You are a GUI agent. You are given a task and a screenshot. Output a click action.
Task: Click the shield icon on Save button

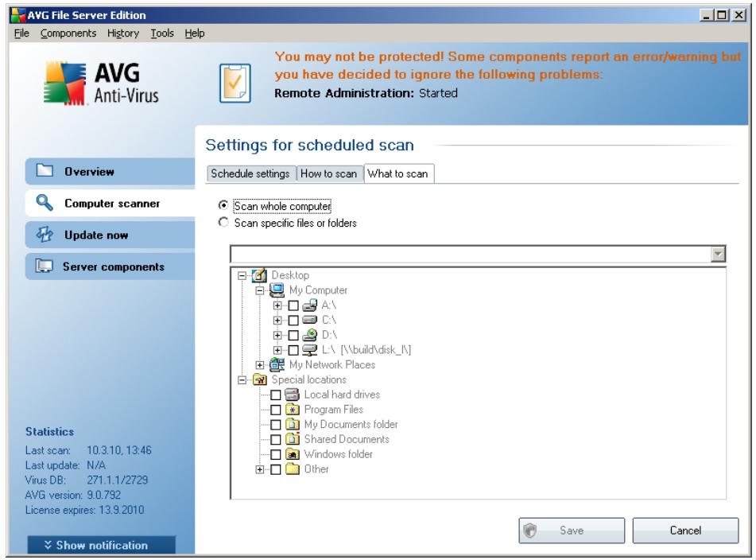[x=530, y=530]
